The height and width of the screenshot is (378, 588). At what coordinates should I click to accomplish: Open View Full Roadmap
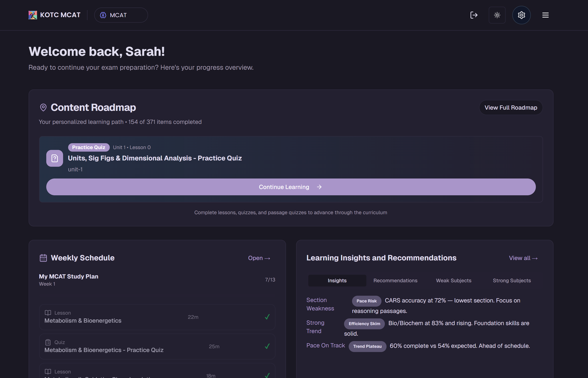(511, 108)
